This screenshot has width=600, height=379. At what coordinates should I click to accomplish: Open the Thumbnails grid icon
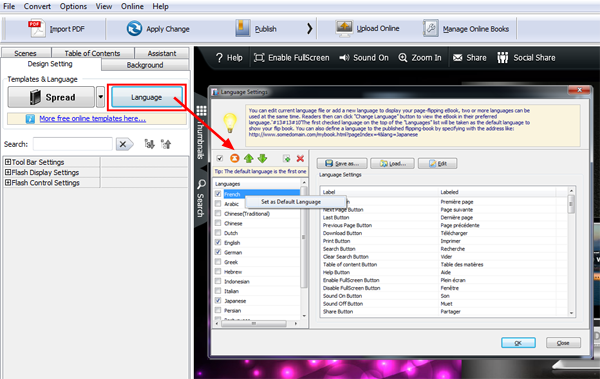point(201,111)
